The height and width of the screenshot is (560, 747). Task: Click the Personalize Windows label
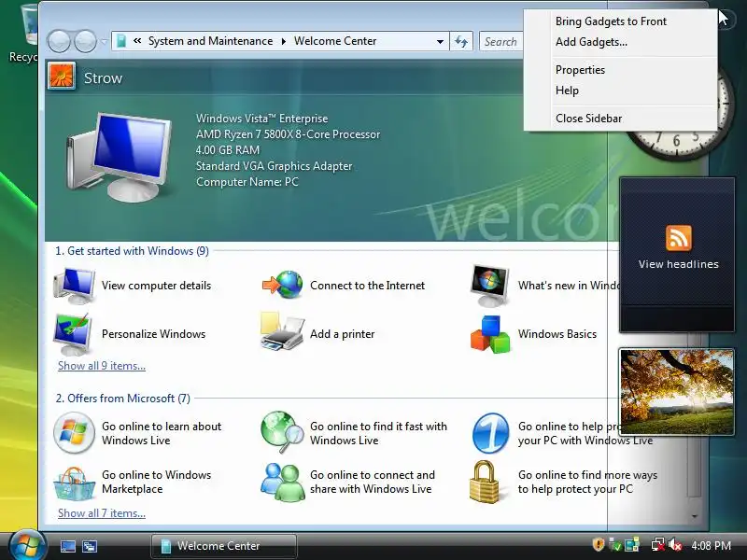pyautogui.click(x=153, y=334)
